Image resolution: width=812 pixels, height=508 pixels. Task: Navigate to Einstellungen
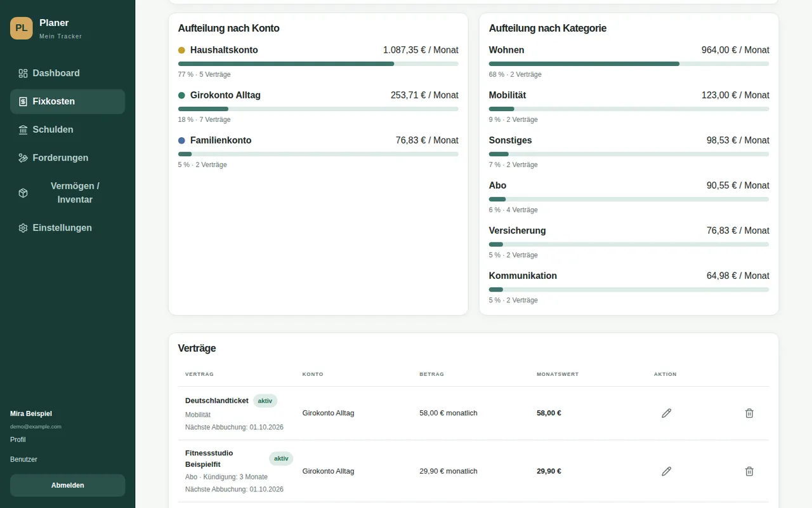[x=67, y=228]
